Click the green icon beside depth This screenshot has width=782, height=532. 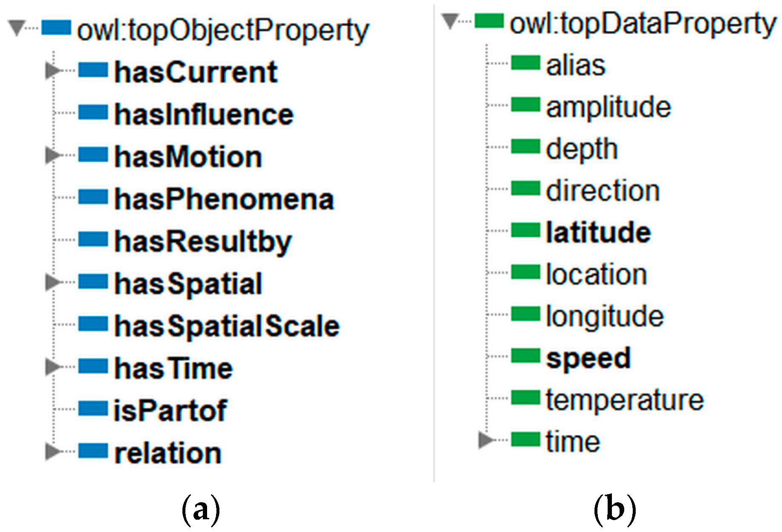(x=525, y=147)
